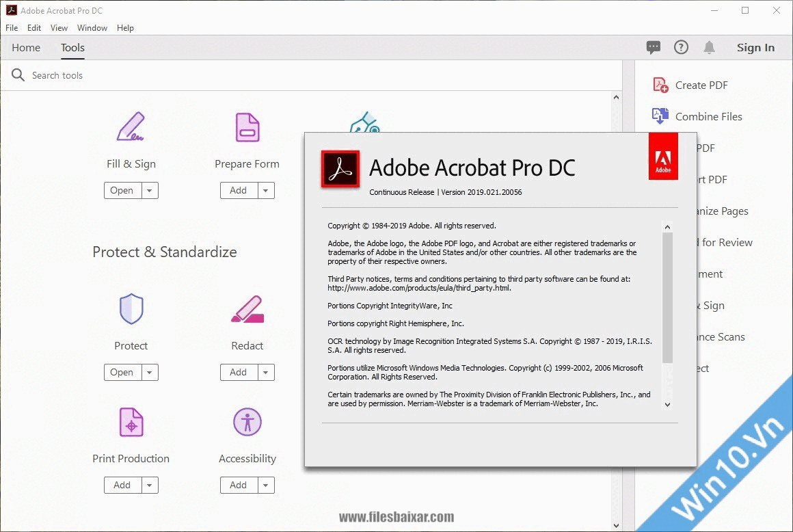Open the Print Production icon
Image resolution: width=793 pixels, height=532 pixels.
131,422
